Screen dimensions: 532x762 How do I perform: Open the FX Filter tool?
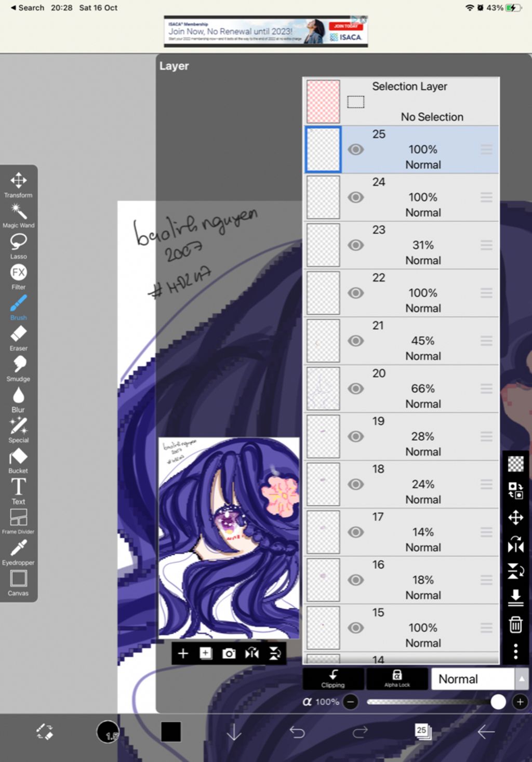pos(18,277)
